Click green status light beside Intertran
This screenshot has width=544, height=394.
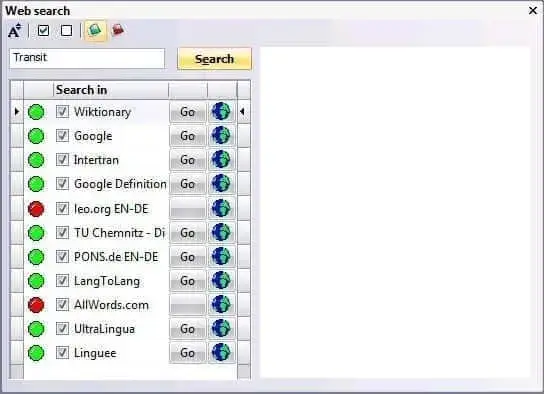[36, 160]
